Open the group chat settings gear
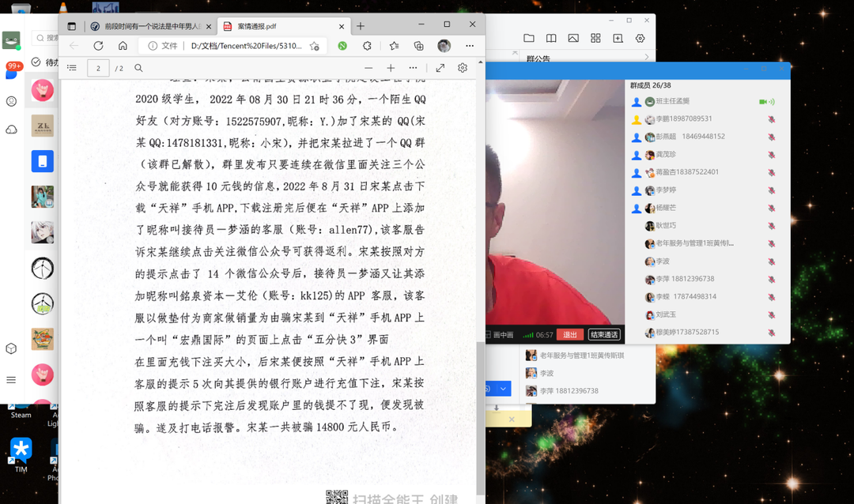Screen dimensions: 854x504 (640, 38)
